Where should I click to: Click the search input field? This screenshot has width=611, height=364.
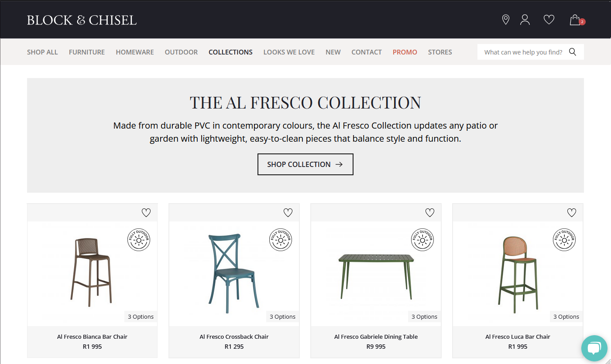523,52
